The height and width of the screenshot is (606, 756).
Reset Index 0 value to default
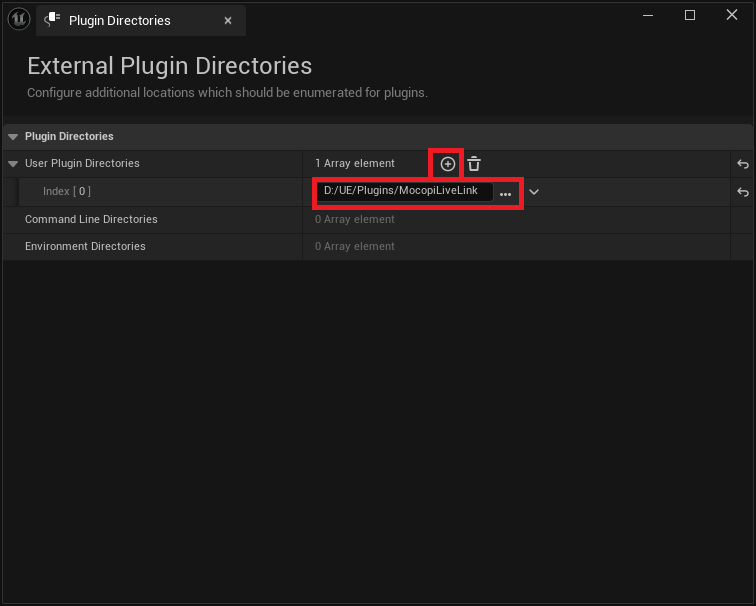742,192
